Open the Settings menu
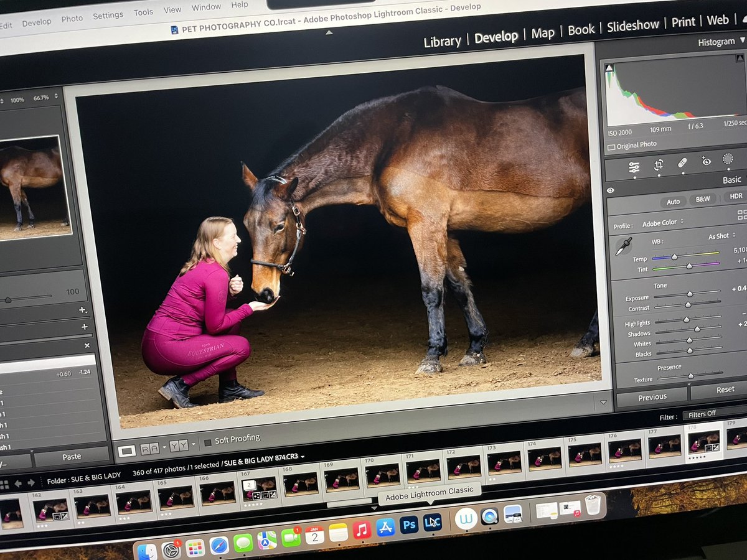Screen dimensions: 747x560 tap(108, 16)
